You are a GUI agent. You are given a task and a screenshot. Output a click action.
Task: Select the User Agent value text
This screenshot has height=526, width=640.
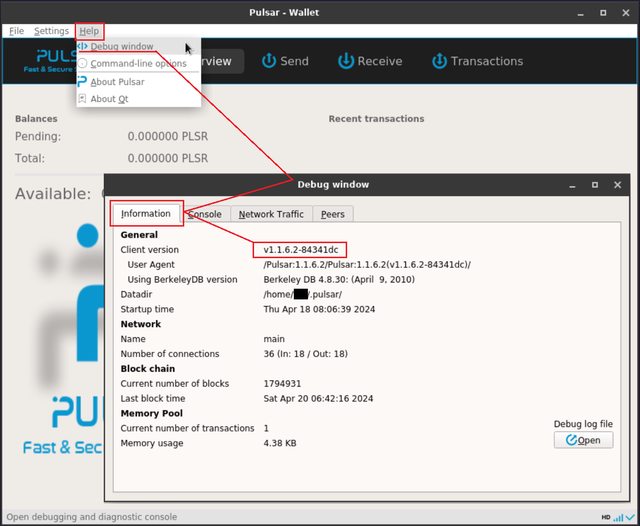(x=367, y=264)
